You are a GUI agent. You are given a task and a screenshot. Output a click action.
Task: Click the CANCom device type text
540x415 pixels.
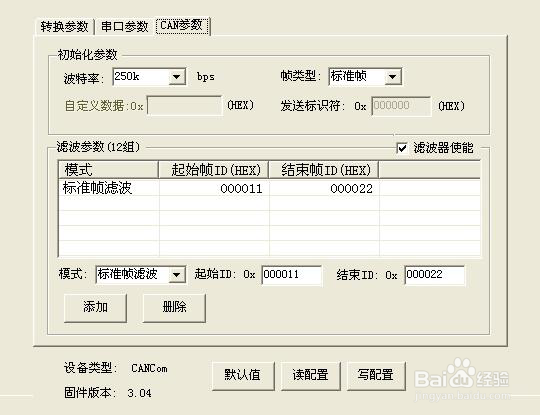[x=149, y=369]
